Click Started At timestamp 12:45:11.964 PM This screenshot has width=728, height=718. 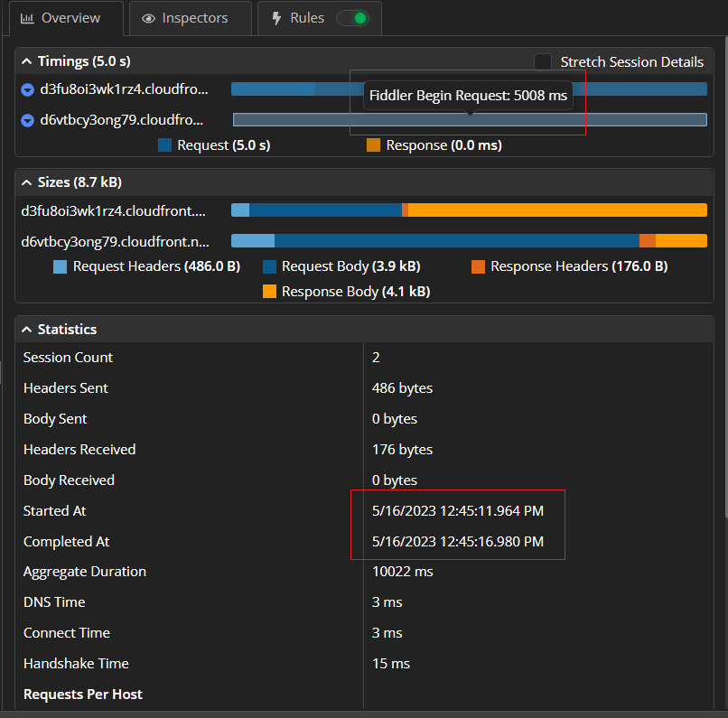tap(457, 511)
